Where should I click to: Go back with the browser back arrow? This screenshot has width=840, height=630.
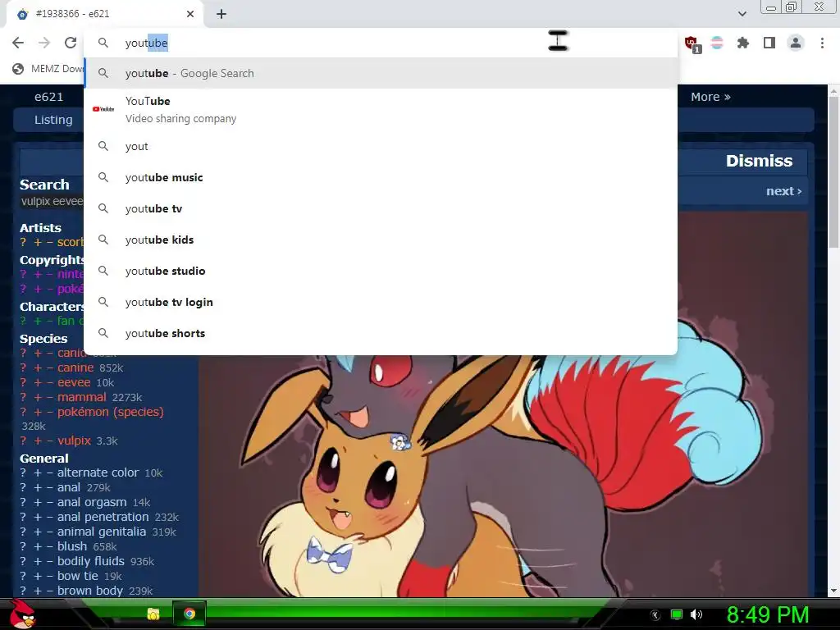(18, 43)
